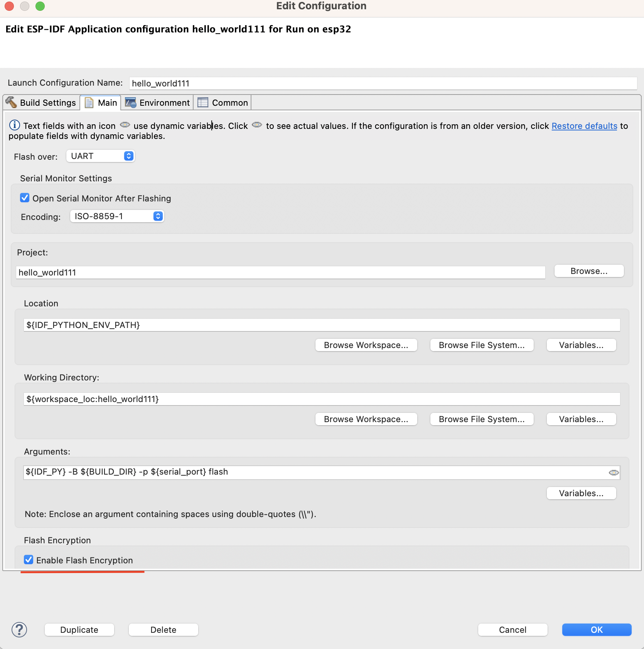Open the Flash over dropdown
644x649 pixels.
pyautogui.click(x=100, y=156)
